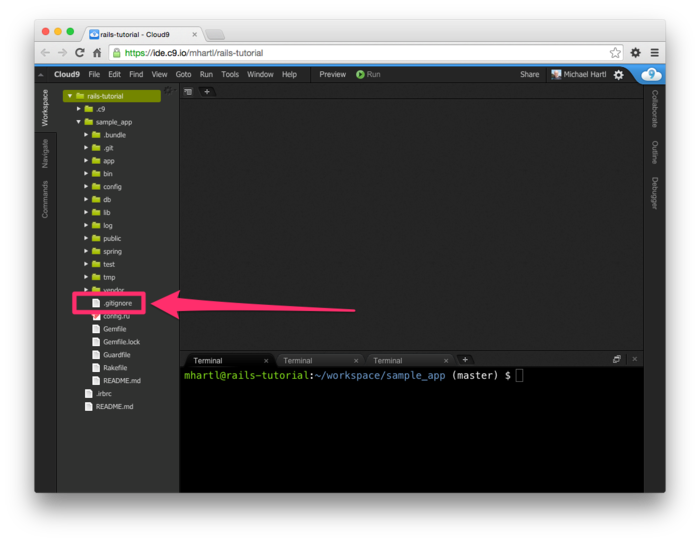Bookmark page with the star icon

pos(615,53)
